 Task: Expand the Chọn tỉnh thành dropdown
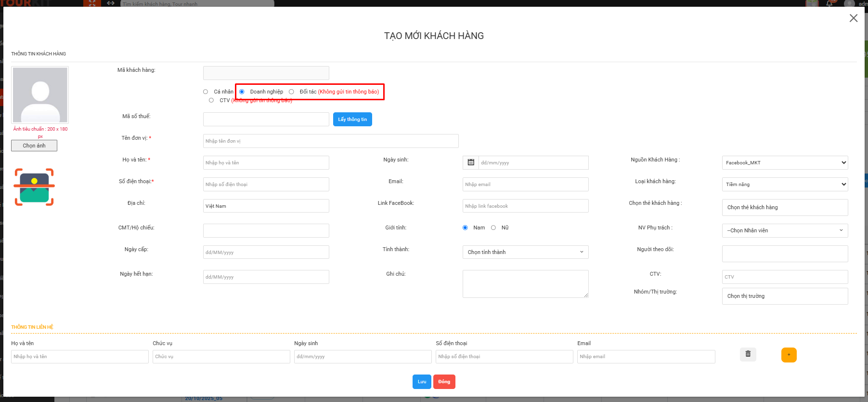[525, 252]
